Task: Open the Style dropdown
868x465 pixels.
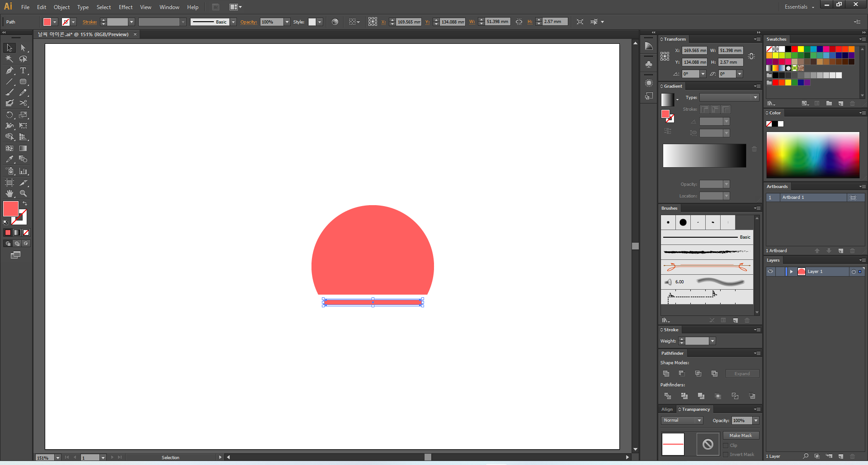Action: coord(320,22)
